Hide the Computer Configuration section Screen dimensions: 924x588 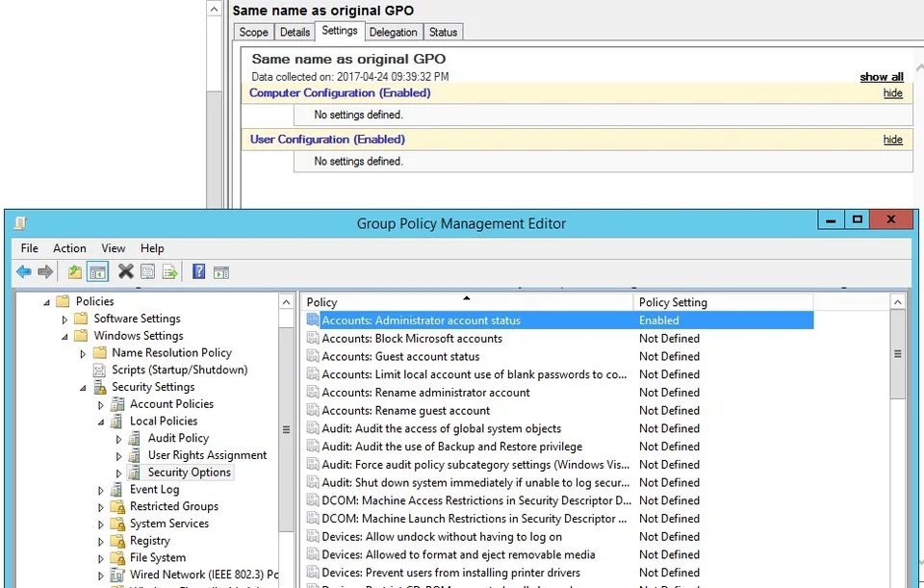point(893,93)
